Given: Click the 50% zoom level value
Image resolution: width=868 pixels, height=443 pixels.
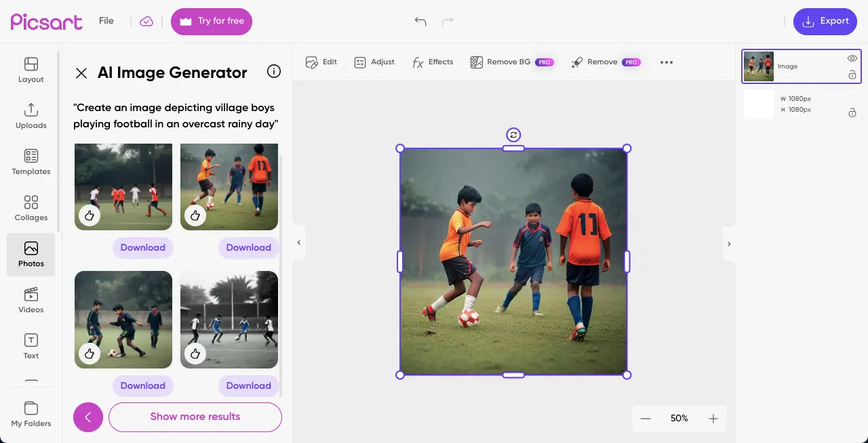Looking at the screenshot, I should pos(679,419).
